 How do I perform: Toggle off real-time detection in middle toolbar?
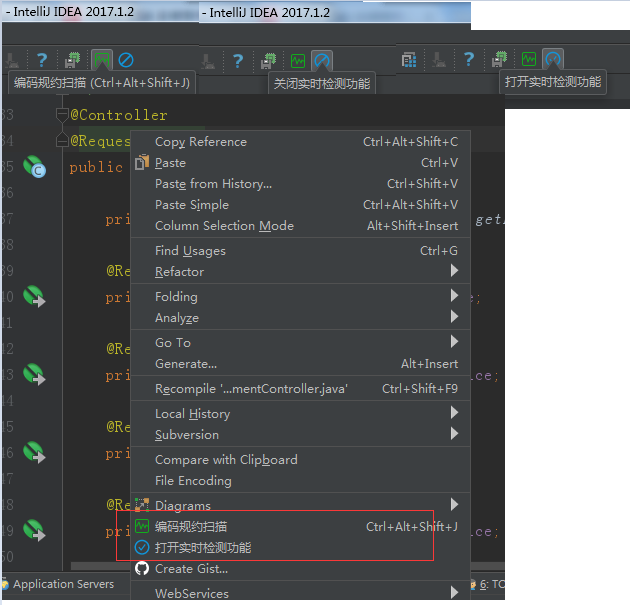[322, 61]
